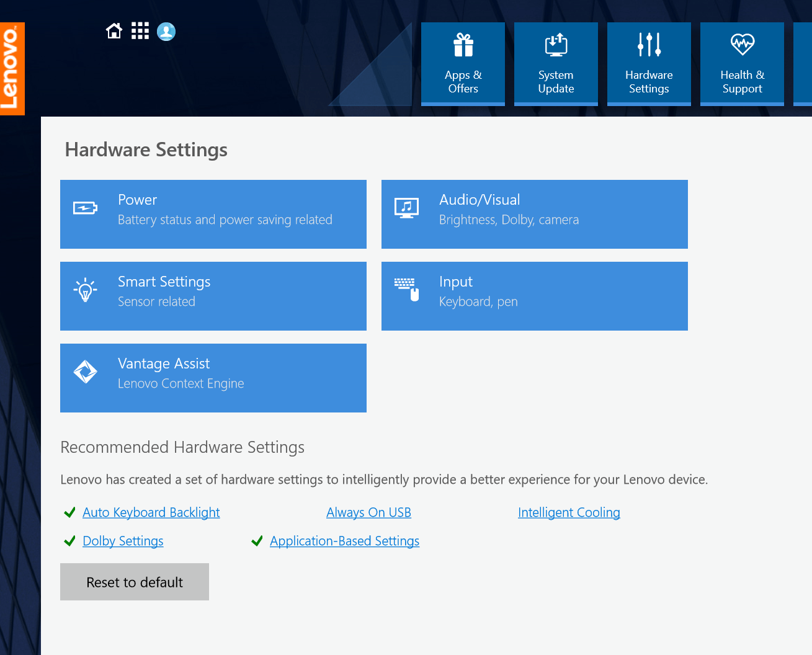Click the Hardware Settings page heading
This screenshot has height=655, width=812.
pos(146,150)
